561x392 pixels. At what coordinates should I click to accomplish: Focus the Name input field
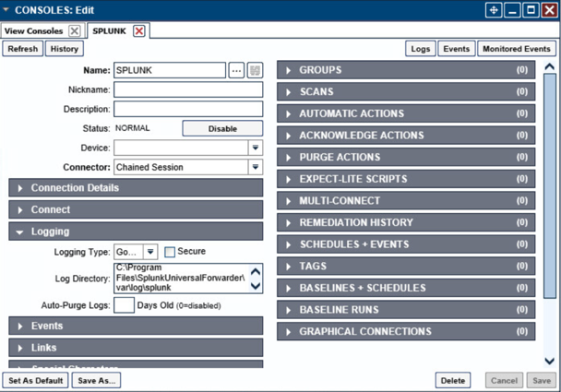tap(170, 70)
